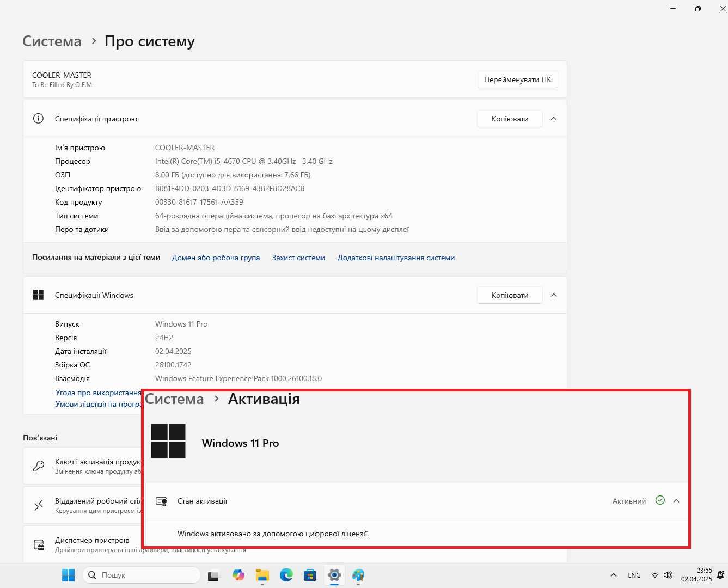Open the Віддалений робочий стіл icon
Screen dimensions: 728x588
(x=39, y=506)
